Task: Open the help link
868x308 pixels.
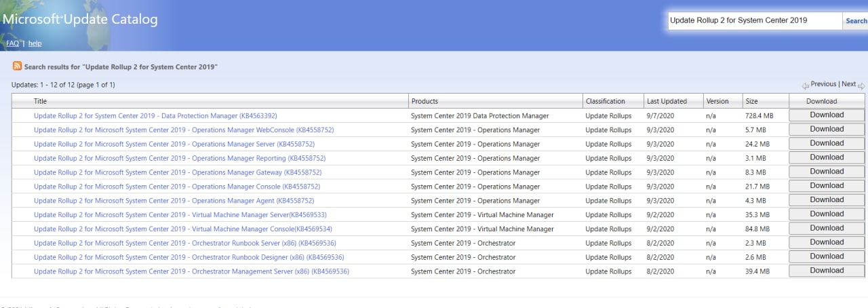Action: 35,43
